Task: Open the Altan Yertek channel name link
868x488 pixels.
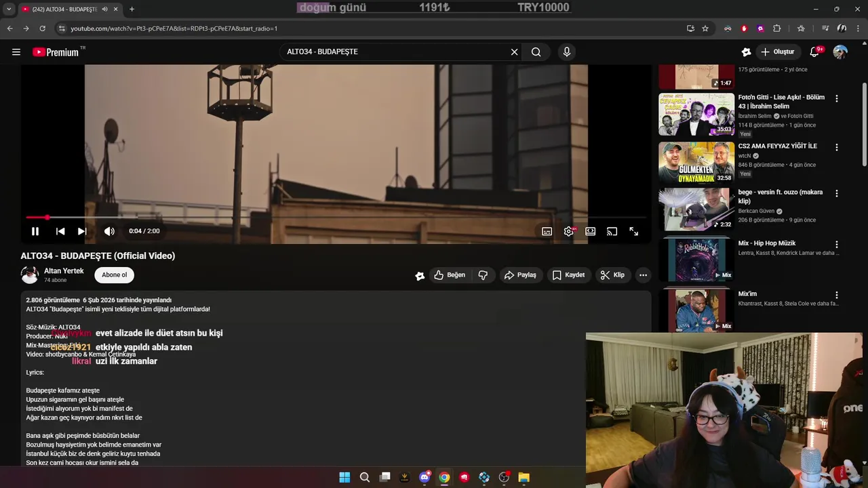Action: coord(64,270)
